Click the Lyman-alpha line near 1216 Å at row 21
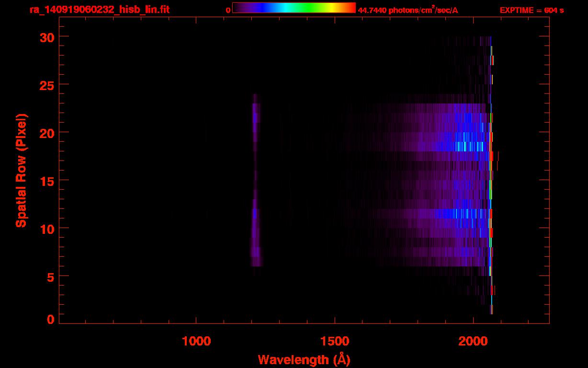The width and height of the screenshot is (588, 368). pos(255,118)
